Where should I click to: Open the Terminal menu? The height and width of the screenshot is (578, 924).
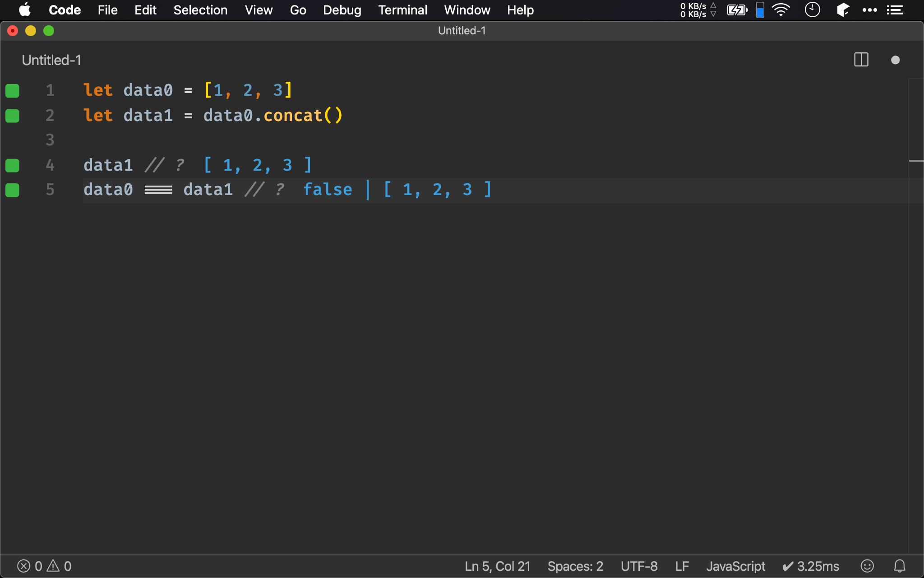[402, 9]
